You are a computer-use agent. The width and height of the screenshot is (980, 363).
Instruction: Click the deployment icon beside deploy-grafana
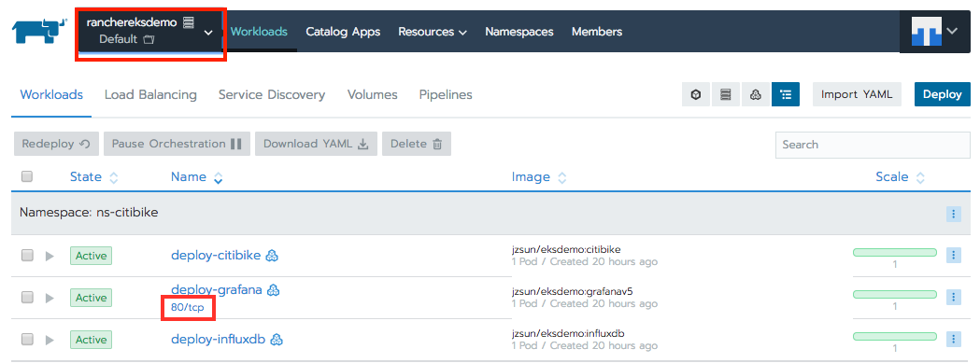273,290
